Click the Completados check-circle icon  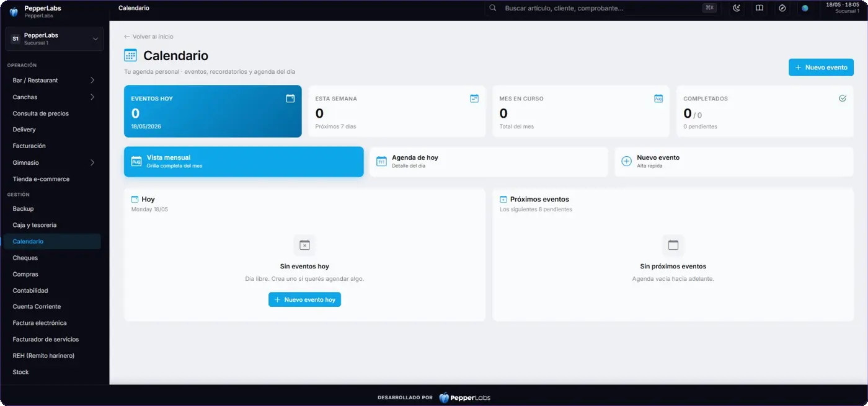click(x=843, y=98)
